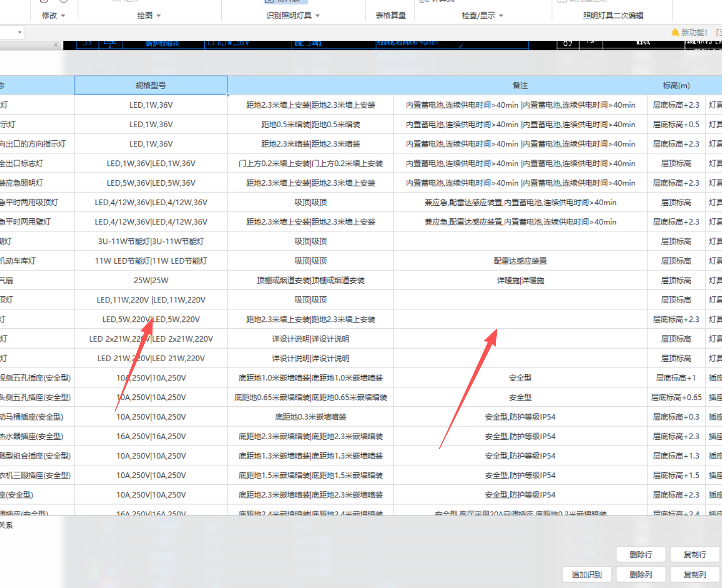Select the row name 衣机三眼插座(安全型)
This screenshot has height=588, width=722.
tap(37, 475)
